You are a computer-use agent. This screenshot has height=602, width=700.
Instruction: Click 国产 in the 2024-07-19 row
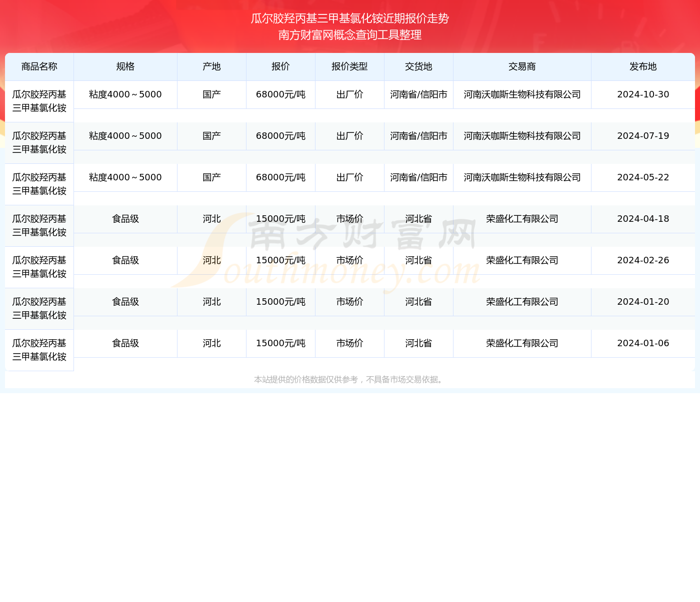pos(212,136)
